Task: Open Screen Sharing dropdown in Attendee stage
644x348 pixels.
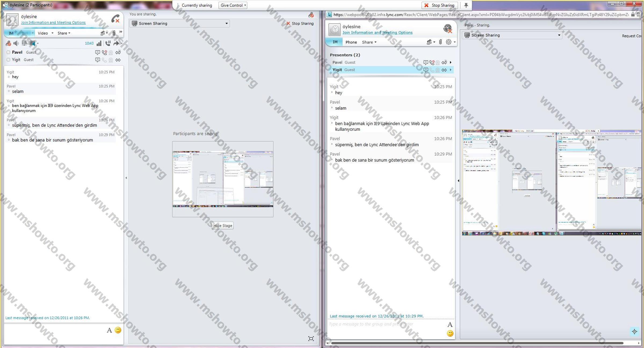Action: 180,23
